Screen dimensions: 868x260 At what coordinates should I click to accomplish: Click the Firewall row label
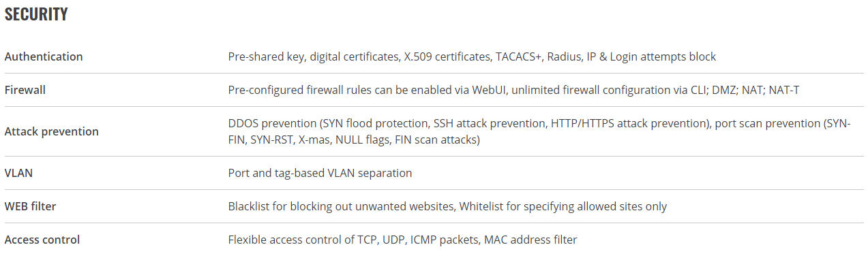click(25, 90)
